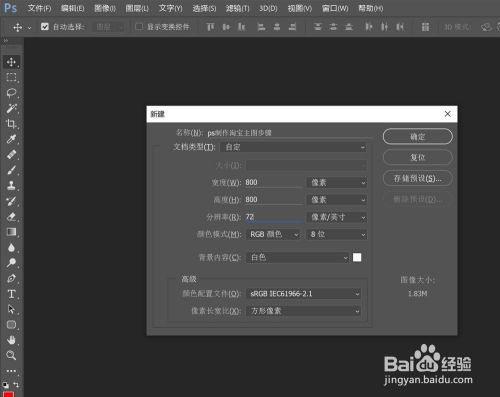This screenshot has width=500, height=397.
Task: Expand the toolbox double-arrow at the top
Action: (x=6, y=40)
